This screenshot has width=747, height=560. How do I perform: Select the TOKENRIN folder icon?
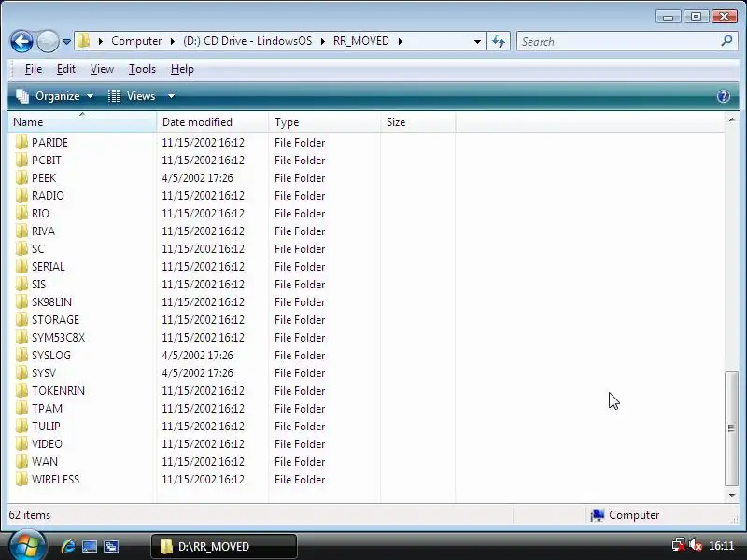(x=21, y=390)
